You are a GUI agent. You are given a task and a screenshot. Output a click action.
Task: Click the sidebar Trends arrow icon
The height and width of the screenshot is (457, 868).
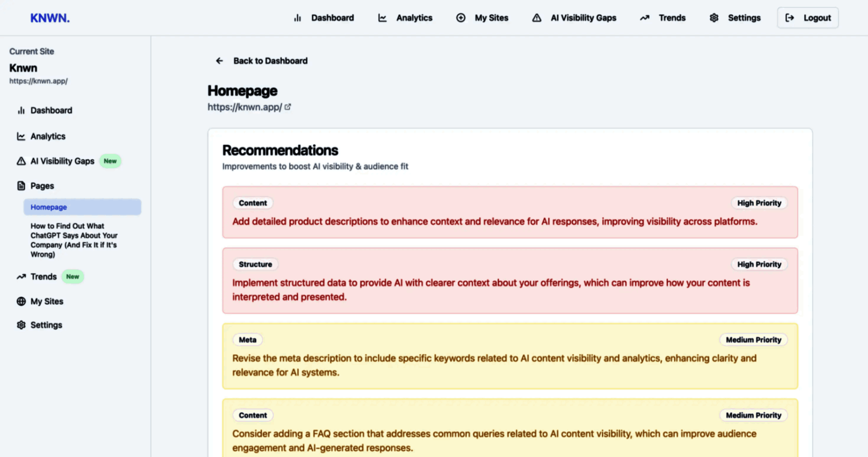21,277
